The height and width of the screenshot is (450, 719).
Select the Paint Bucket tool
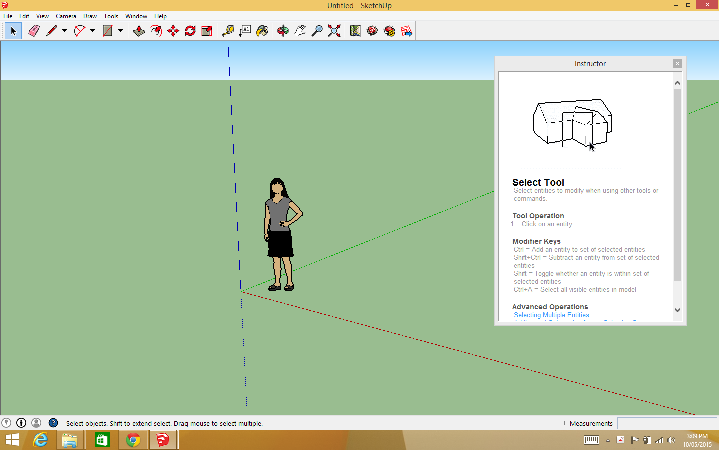262,31
